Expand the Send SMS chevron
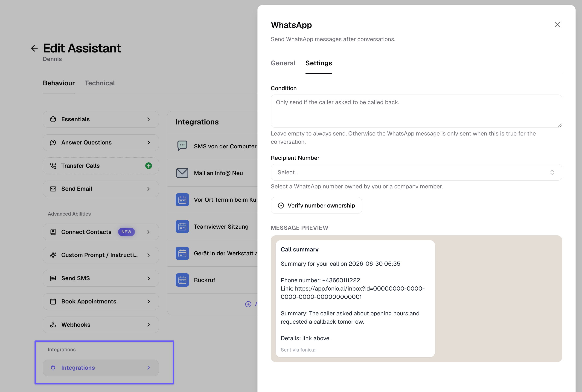This screenshot has width=582, height=392. point(149,278)
